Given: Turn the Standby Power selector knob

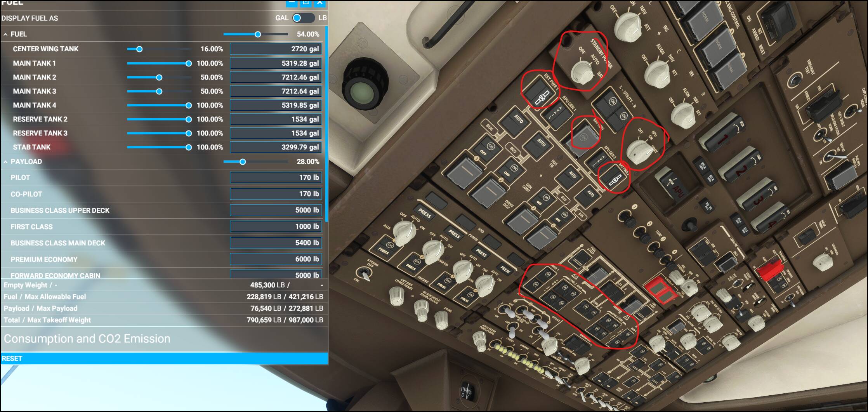Looking at the screenshot, I should [581, 72].
